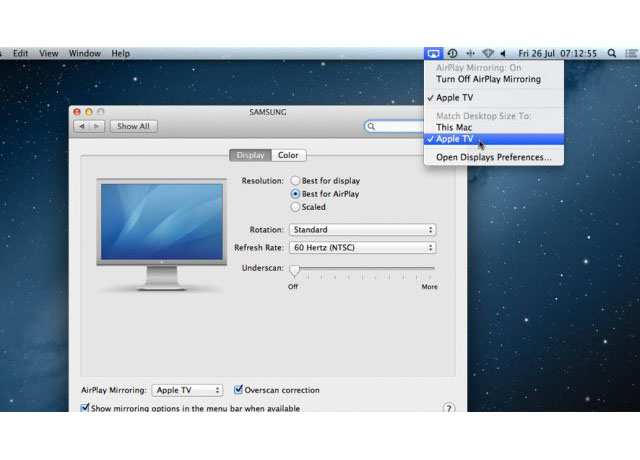This screenshot has width=640, height=460.
Task: Click the AirPlay Mirroring menu bar icon
Action: tap(433, 53)
